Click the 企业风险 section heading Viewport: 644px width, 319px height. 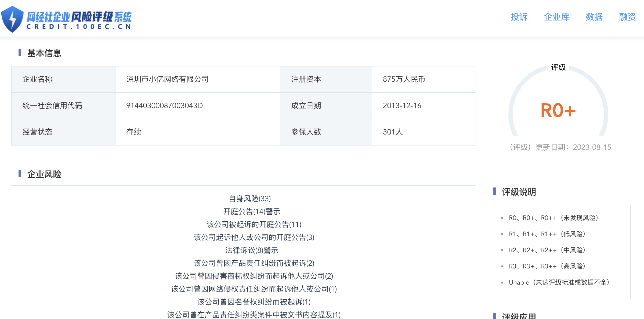click(x=44, y=174)
